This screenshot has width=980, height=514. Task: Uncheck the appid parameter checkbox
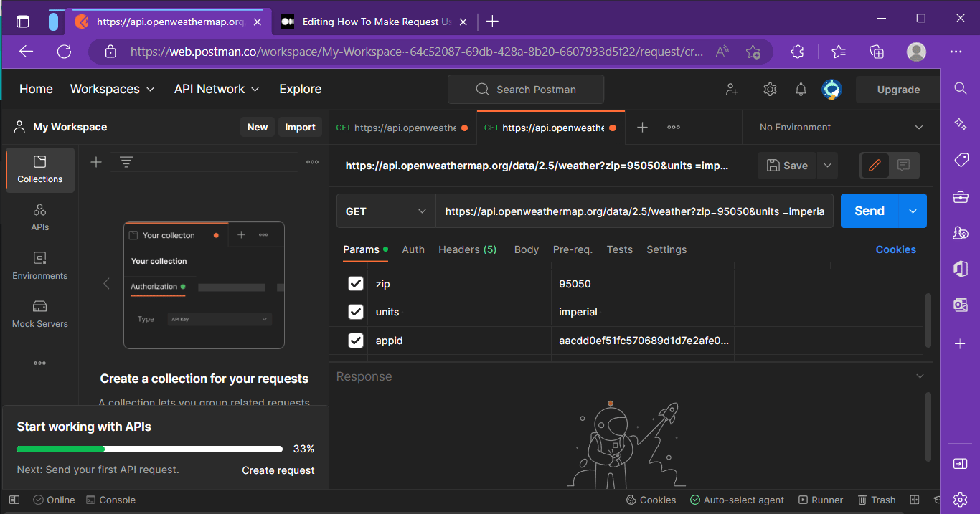(x=356, y=341)
